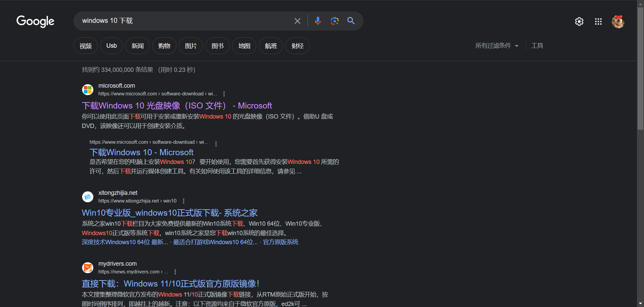Select the Usb filter chip

point(111,46)
